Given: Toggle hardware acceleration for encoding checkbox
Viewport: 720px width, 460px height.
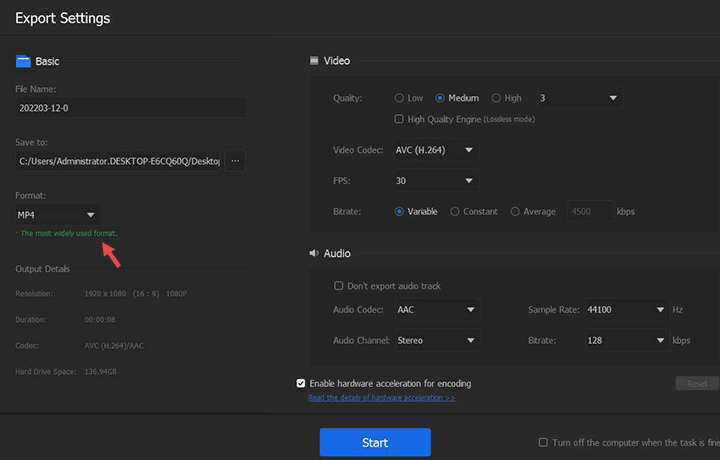Looking at the screenshot, I should tap(302, 383).
